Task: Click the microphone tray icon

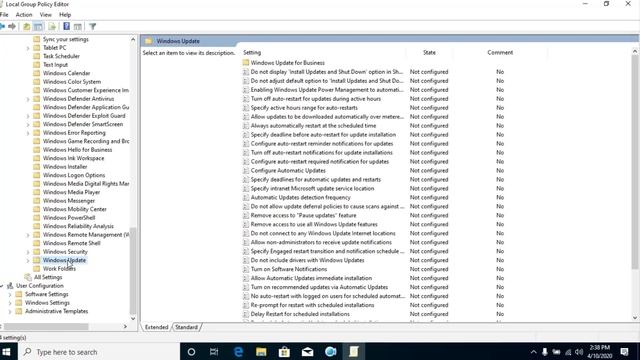Action: point(545,352)
